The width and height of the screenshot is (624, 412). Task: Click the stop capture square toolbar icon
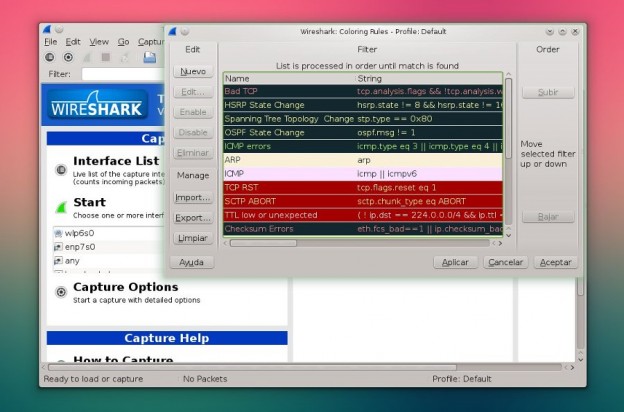tap(106, 57)
